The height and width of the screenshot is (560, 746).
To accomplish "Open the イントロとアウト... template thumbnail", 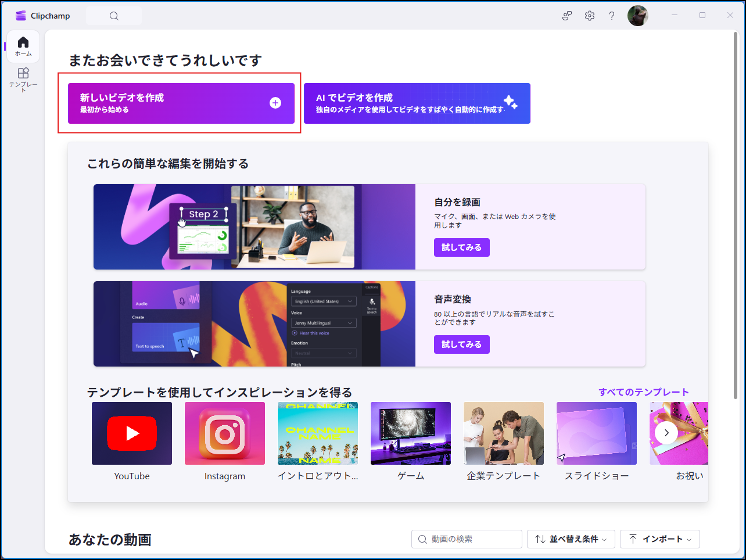I will (318, 433).
